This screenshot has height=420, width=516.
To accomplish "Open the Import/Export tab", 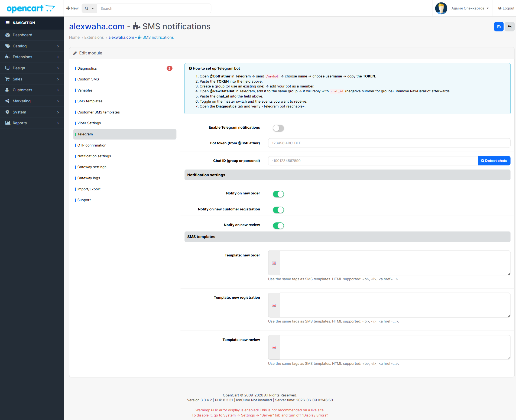I will (125, 189).
